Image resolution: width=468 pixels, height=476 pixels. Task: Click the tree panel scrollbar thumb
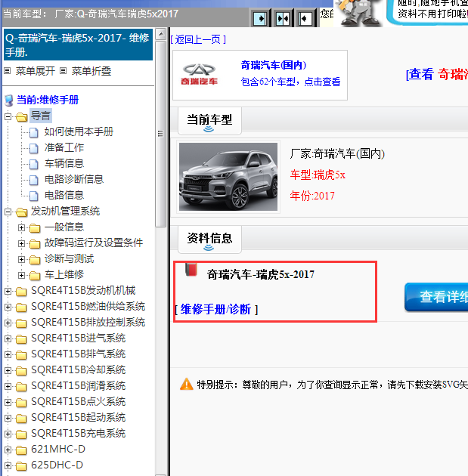click(160, 134)
